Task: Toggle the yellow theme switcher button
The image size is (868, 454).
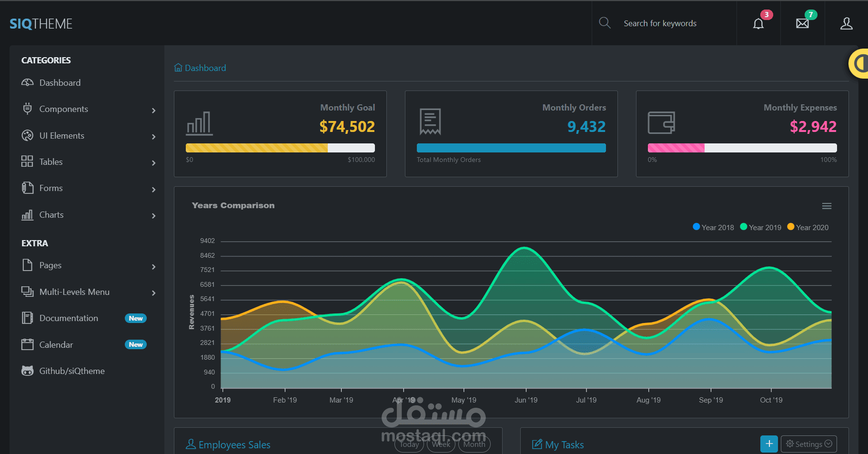Action: point(858,63)
